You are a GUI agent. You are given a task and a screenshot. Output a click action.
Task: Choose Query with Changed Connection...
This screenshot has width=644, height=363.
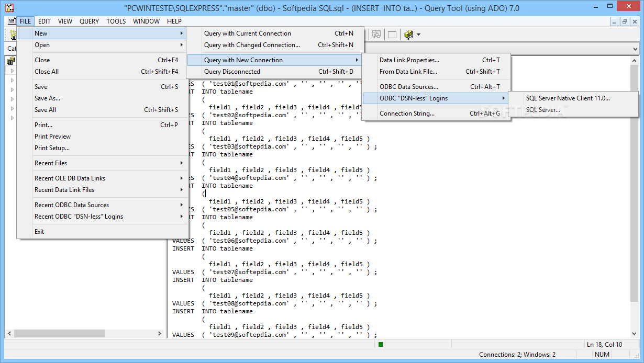point(275,45)
